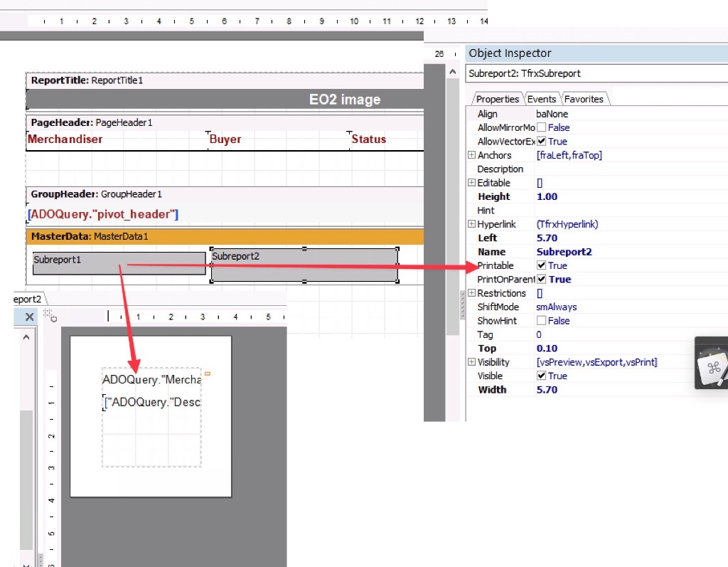The width and height of the screenshot is (728, 567).
Task: Close the subreport panel with the X icon
Action: click(29, 317)
